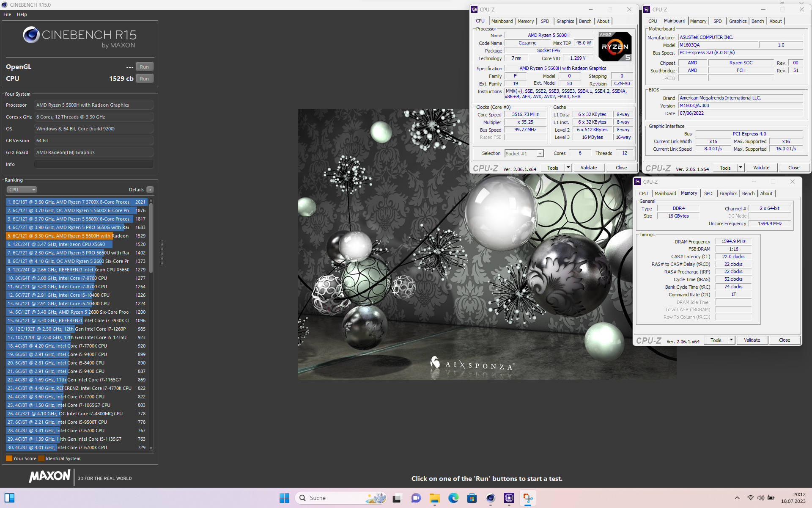The image size is (812, 508).
Task: Launch the Chat app from the taskbar
Action: coord(416,498)
